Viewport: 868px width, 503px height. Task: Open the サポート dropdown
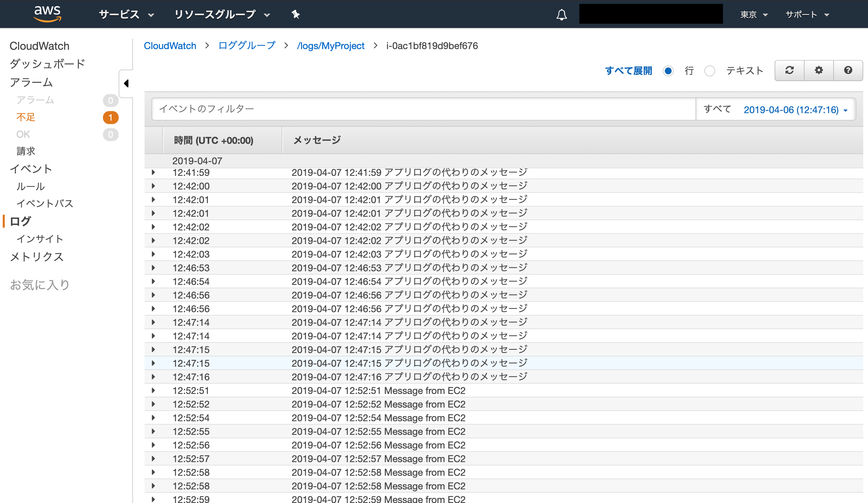[807, 14]
